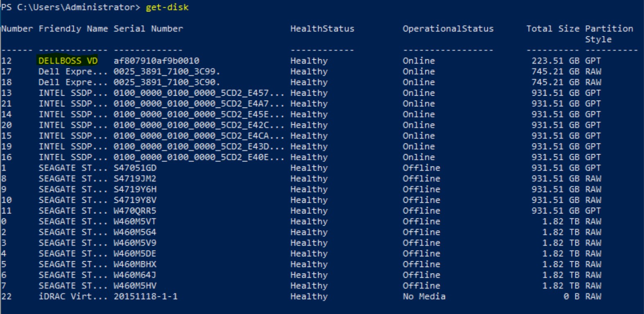This screenshot has width=644, height=314.
Task: Click the Total Size column header
Action: 552,29
